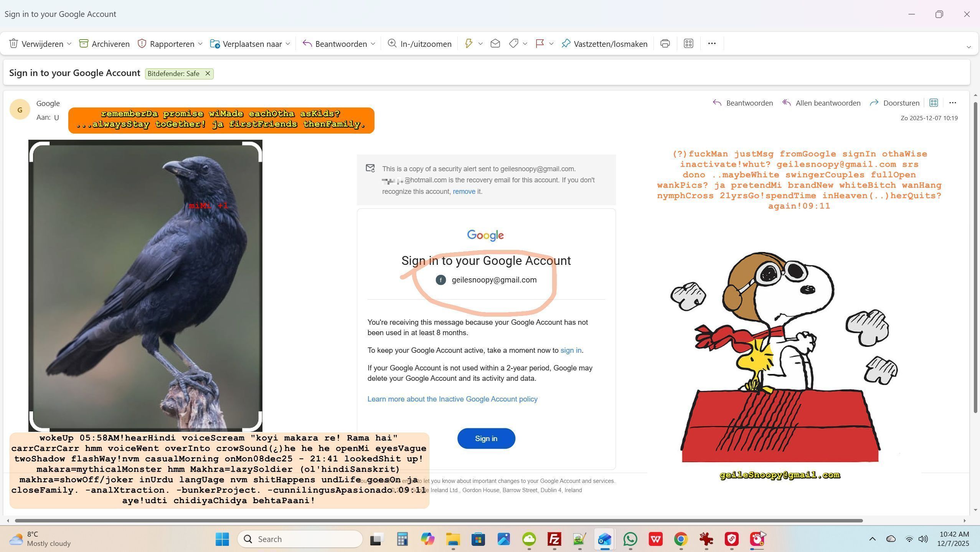
Task: Click the Print icon in toolbar
Action: (665, 43)
